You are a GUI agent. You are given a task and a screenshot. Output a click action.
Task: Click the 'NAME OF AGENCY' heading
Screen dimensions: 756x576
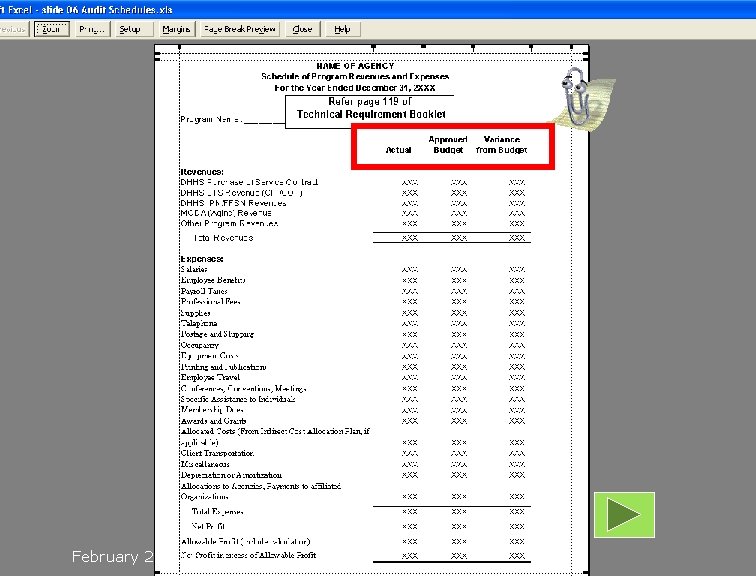355,66
